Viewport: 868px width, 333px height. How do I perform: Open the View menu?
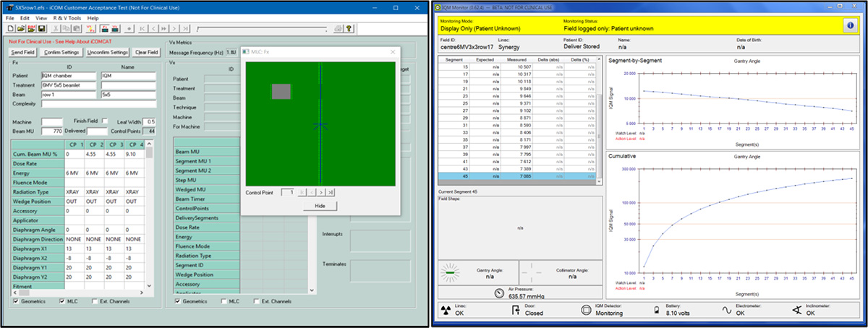pyautogui.click(x=41, y=17)
